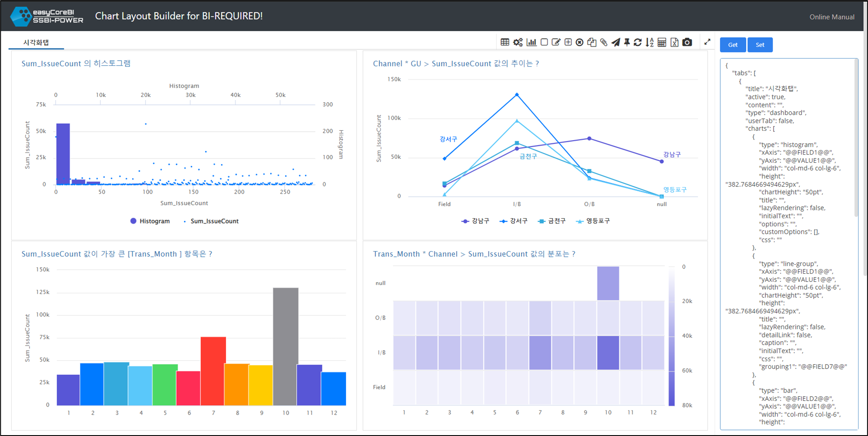This screenshot has height=436, width=868.
Task: Click the plus-square add icon
Action: point(568,42)
